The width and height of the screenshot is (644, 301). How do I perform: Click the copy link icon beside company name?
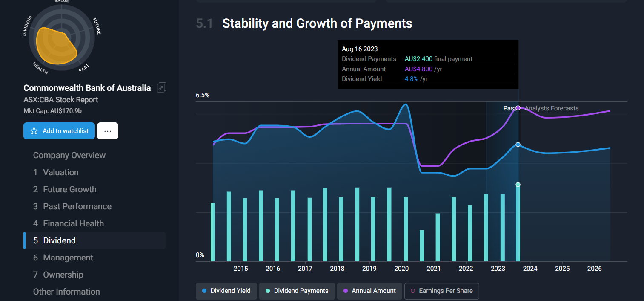point(161,88)
